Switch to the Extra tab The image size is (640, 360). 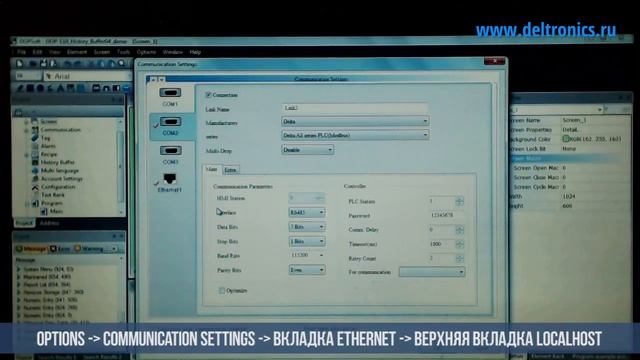click(x=231, y=170)
